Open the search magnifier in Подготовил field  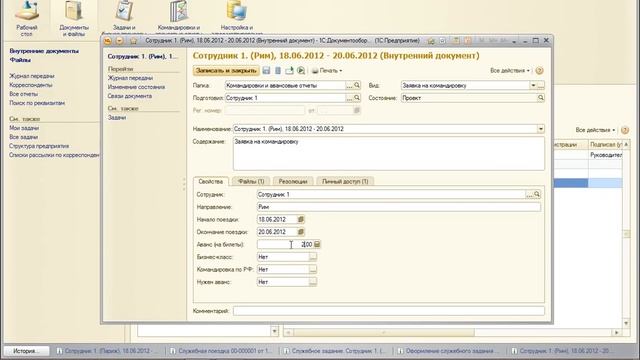(x=357, y=98)
